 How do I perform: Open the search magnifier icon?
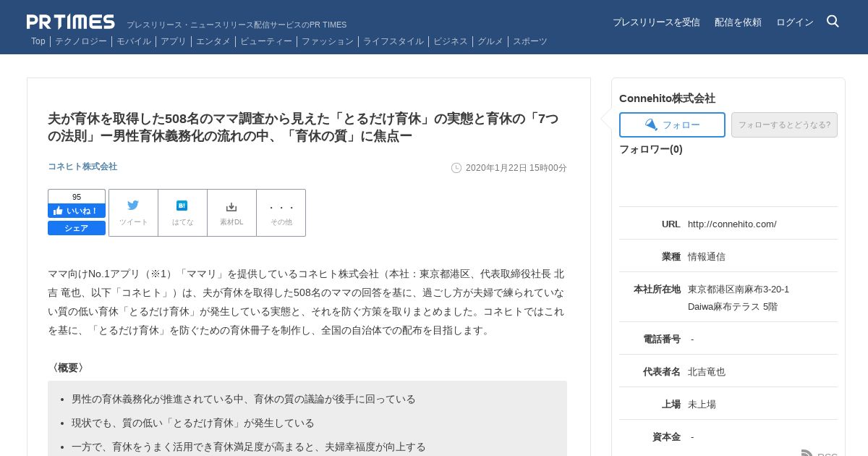833,22
